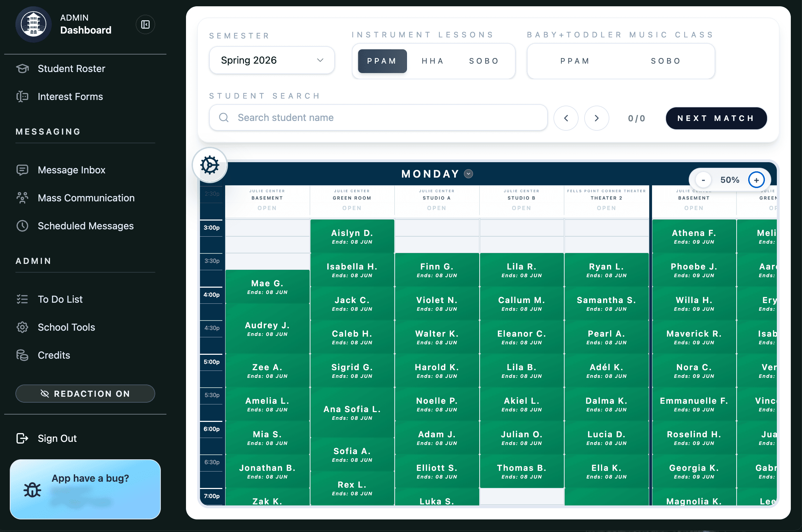Open the Message Inbox

tap(71, 170)
